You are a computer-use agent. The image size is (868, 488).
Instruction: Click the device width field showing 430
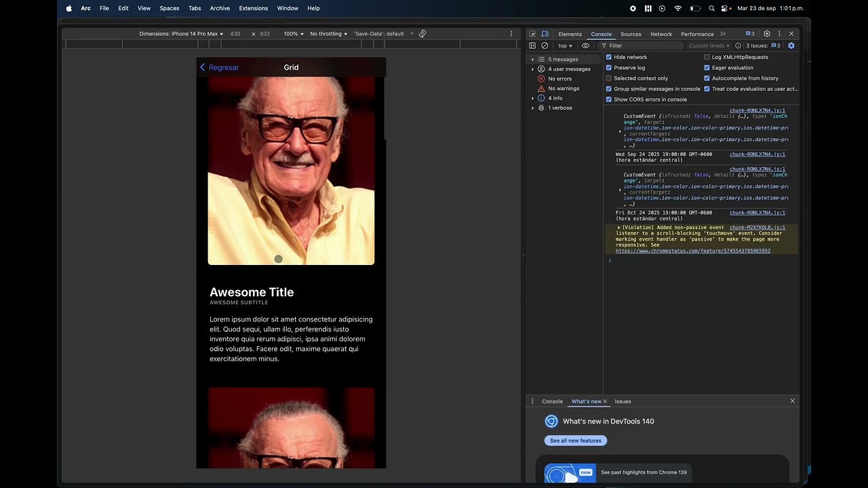tap(235, 33)
